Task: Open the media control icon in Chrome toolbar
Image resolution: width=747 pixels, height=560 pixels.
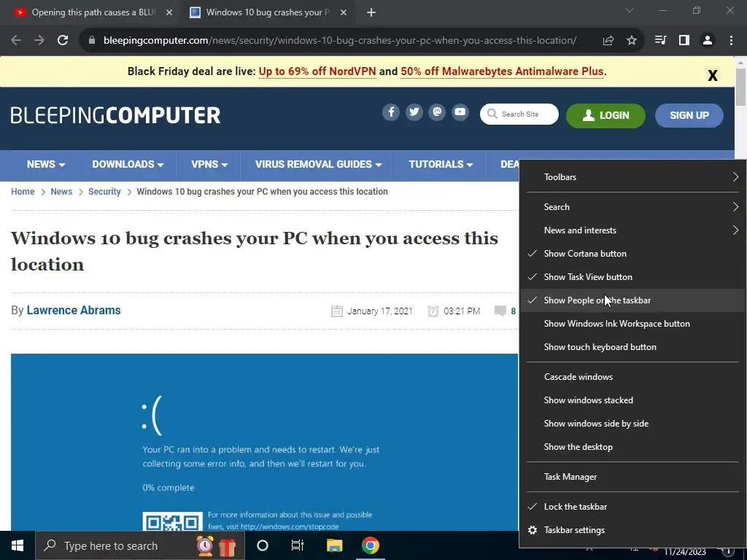Action: click(660, 41)
